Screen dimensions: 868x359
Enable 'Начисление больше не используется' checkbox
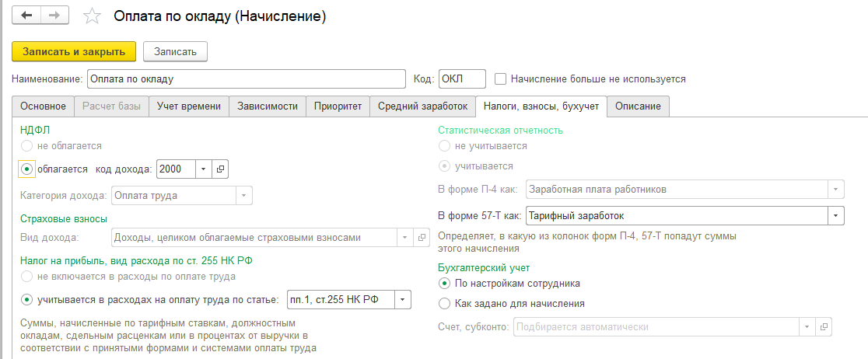pyautogui.click(x=501, y=79)
